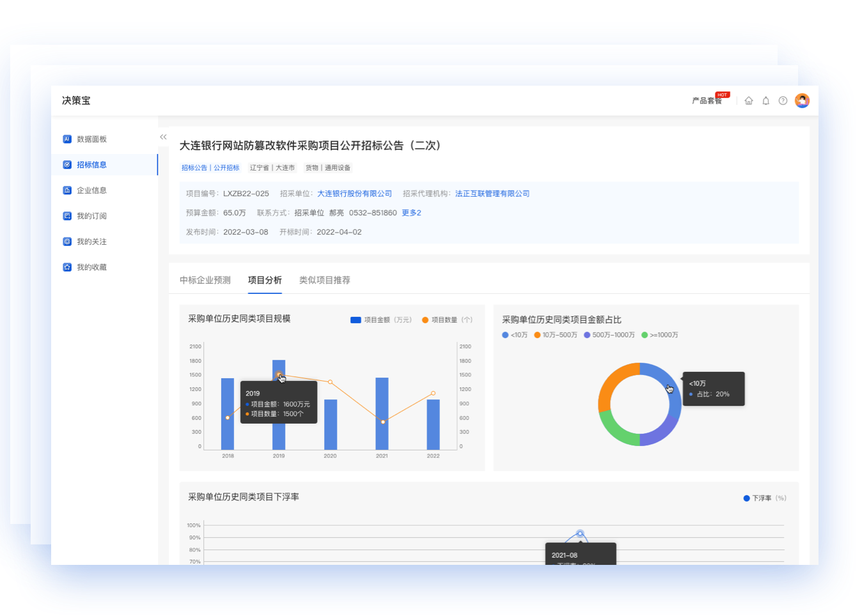Click bid opening date 2022-04-02
Viewport: 862px width, 616px height.
pyautogui.click(x=339, y=232)
